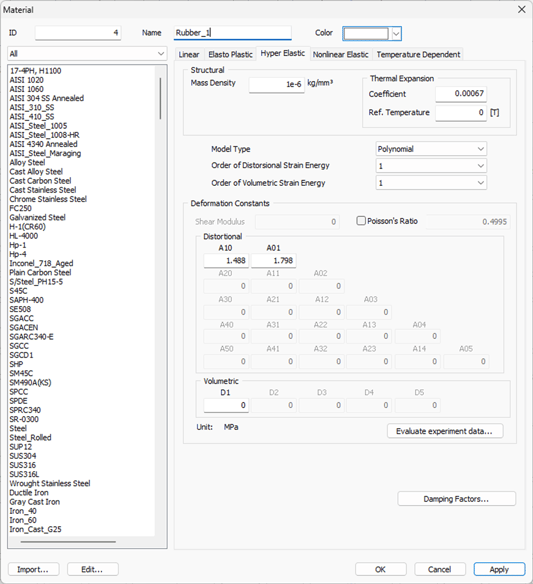The image size is (533, 584).
Task: Select 'Gray Cast Iron' material
Action: [35, 502]
